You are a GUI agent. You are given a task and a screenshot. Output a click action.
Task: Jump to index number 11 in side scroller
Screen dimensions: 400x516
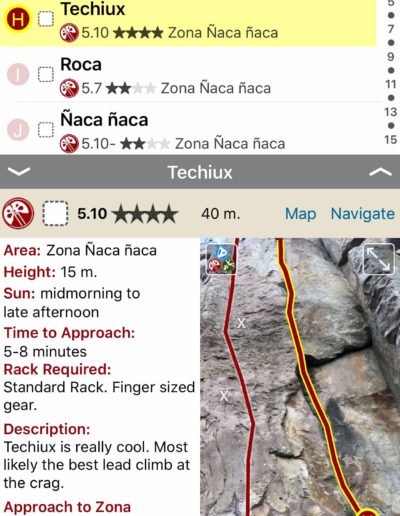pos(390,84)
